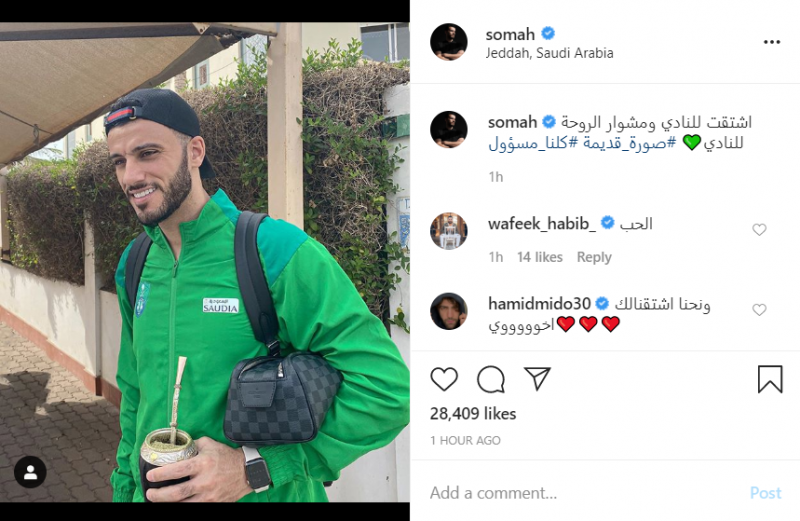Like hamidmido30's comment heart
Screen dimensions: 800x521
point(759,310)
